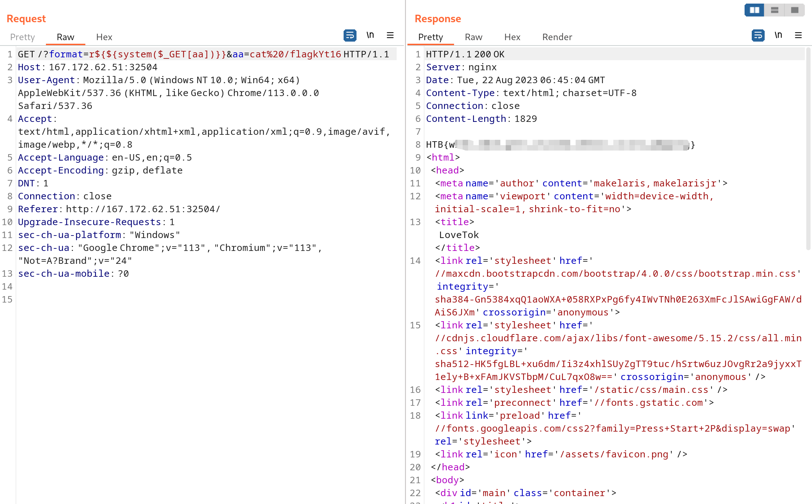The image size is (812, 504).
Task: Select top-bottom split layout icon
Action: click(774, 10)
